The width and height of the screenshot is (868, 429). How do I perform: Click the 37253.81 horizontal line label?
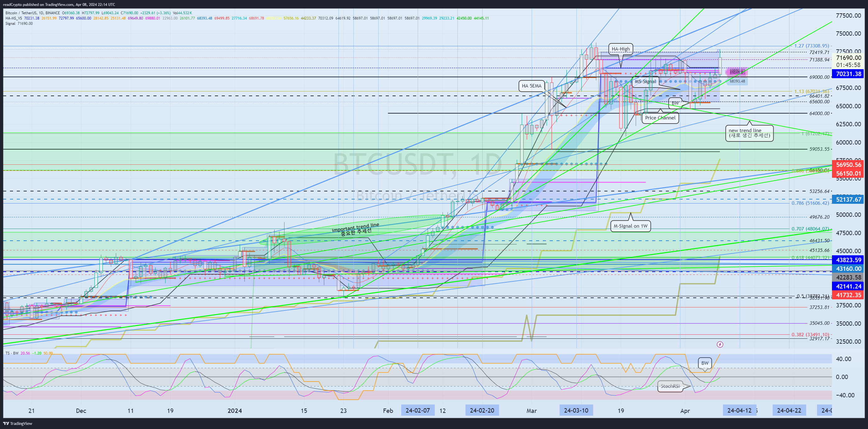pyautogui.click(x=819, y=307)
